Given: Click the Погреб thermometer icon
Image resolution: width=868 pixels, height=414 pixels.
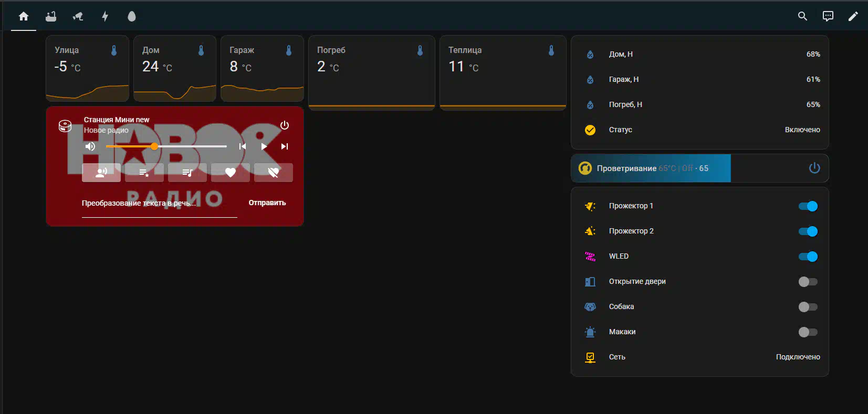Looking at the screenshot, I should click(420, 50).
